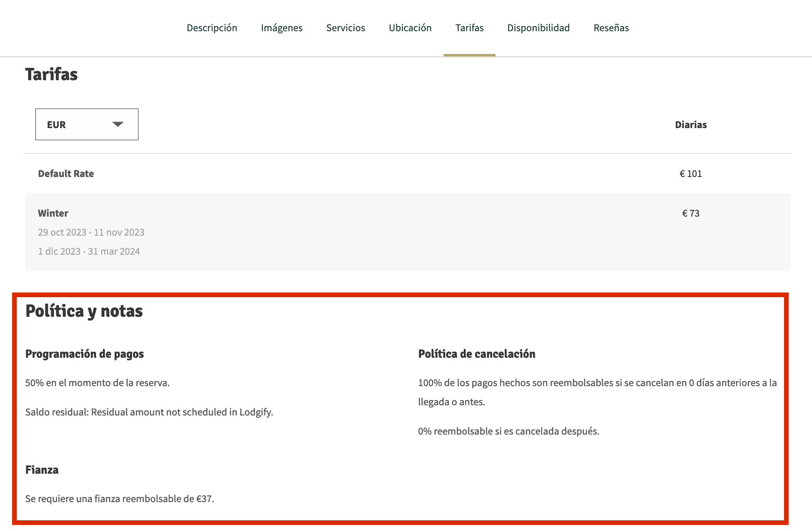Show the Reseñas tab

coord(611,28)
